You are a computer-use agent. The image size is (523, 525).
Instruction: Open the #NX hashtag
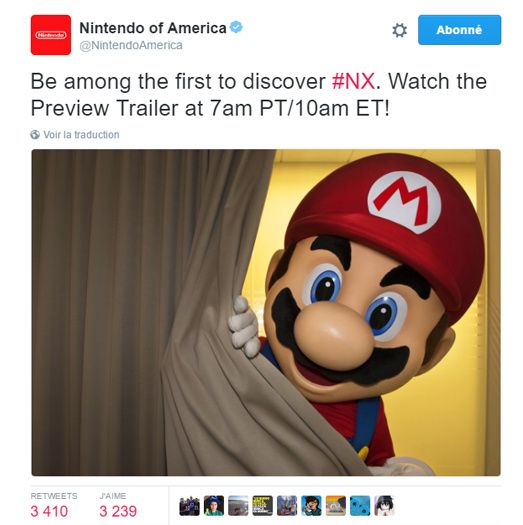pyautogui.click(x=353, y=81)
